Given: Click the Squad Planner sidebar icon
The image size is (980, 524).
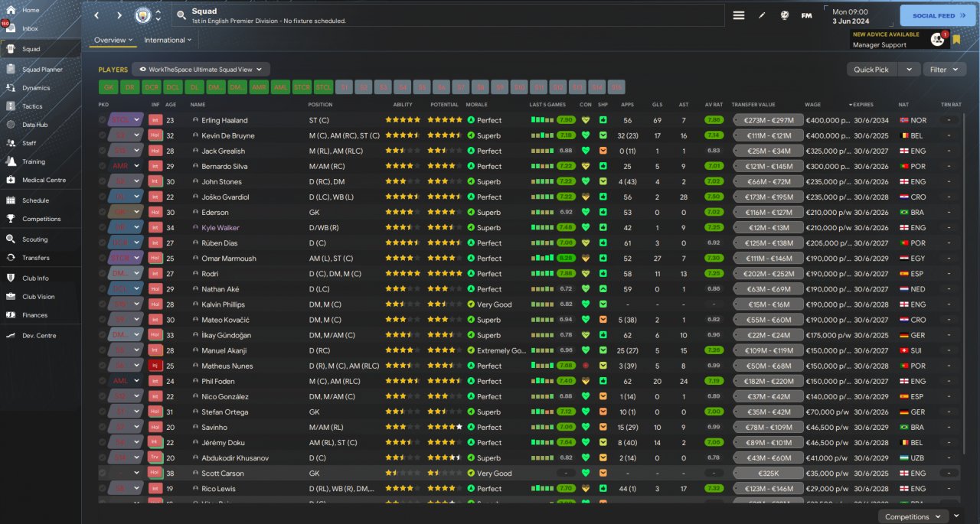Looking at the screenshot, I should pos(11,70).
